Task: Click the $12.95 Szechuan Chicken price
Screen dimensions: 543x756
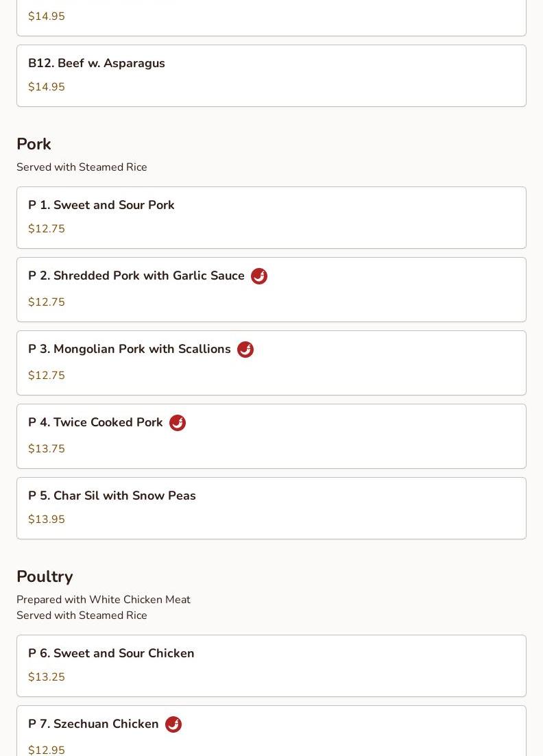Action: pyautogui.click(x=47, y=750)
